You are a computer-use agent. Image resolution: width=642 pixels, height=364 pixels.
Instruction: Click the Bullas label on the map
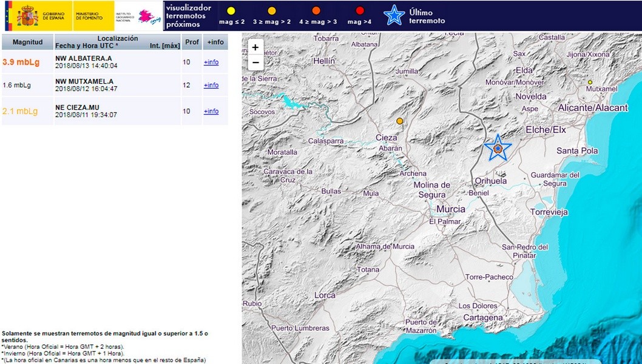click(x=331, y=191)
